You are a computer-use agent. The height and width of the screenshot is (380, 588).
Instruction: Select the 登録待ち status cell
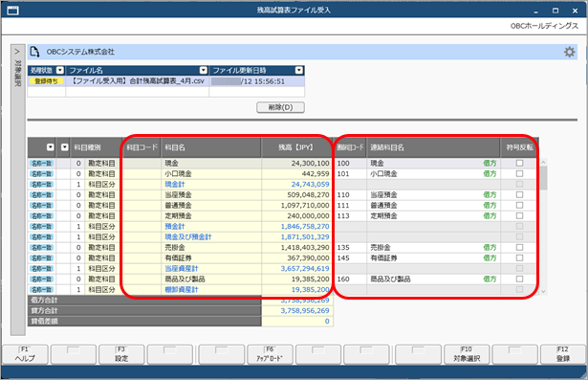coord(47,81)
